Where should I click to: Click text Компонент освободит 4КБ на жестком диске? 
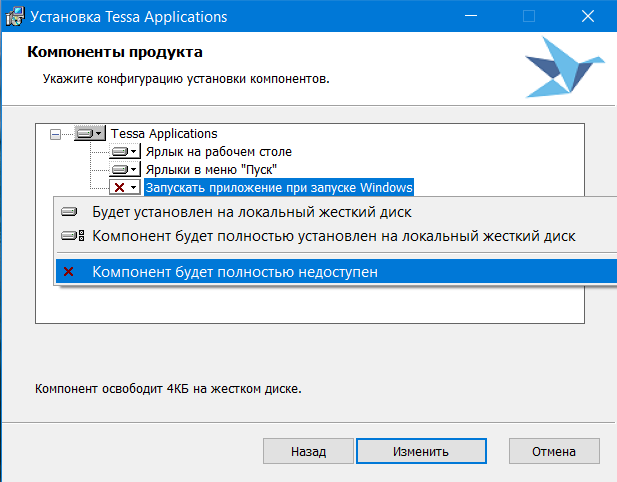click(x=168, y=389)
